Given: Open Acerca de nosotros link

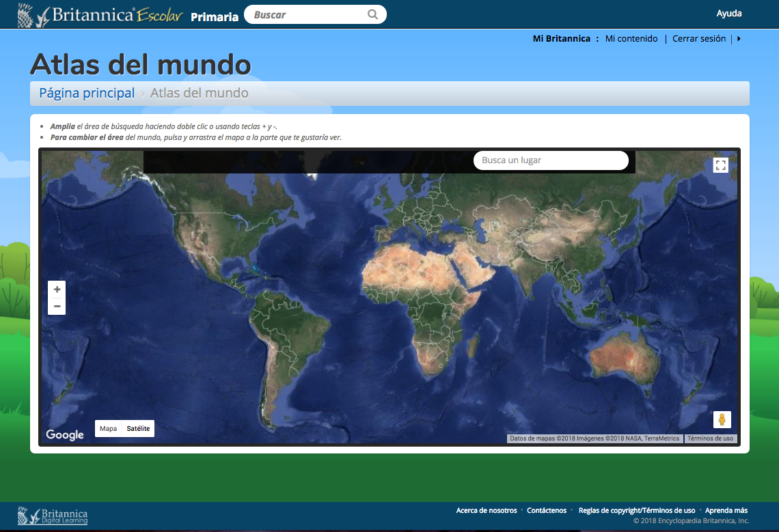Looking at the screenshot, I should coord(487,510).
